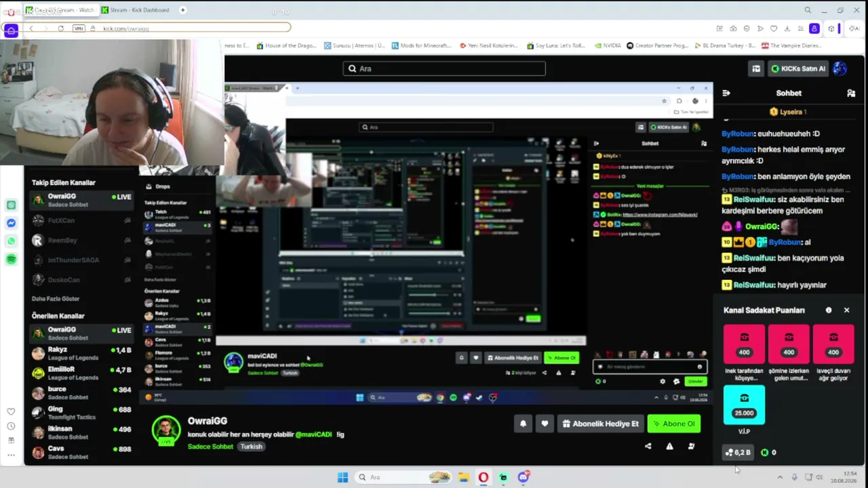The width and height of the screenshot is (868, 488).
Task: Open the sidebar heart bookmarks icon
Action: coord(11,411)
